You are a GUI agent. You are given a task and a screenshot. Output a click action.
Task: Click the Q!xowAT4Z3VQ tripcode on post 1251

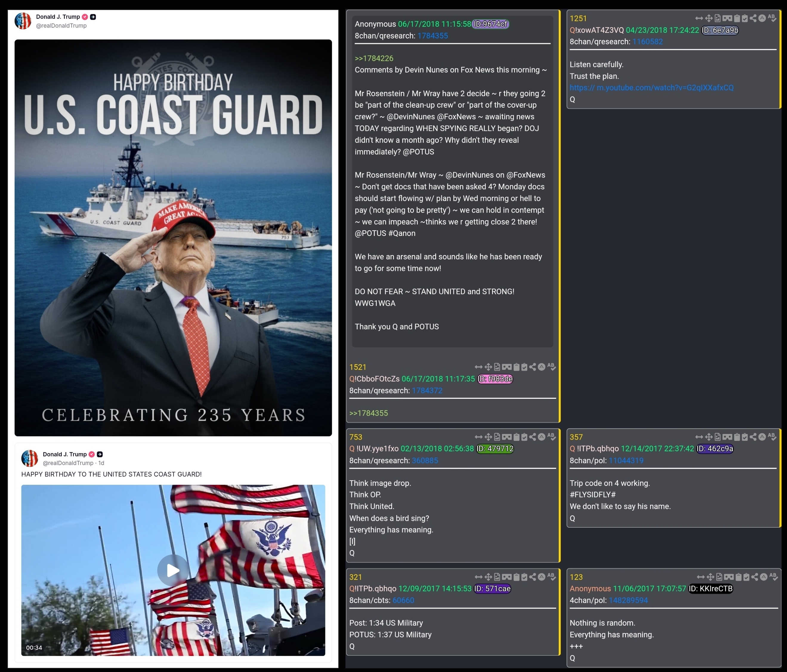click(596, 30)
